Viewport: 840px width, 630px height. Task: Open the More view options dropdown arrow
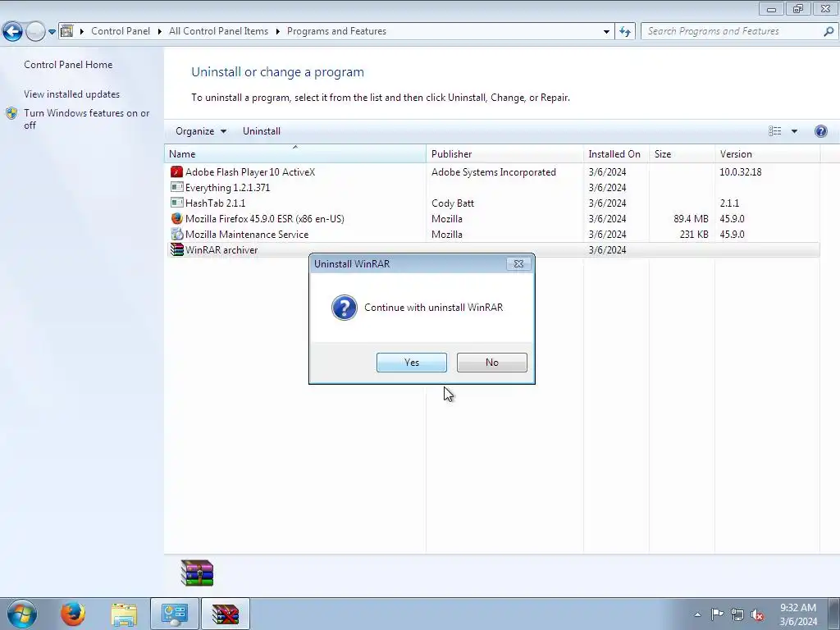pyautogui.click(x=794, y=131)
